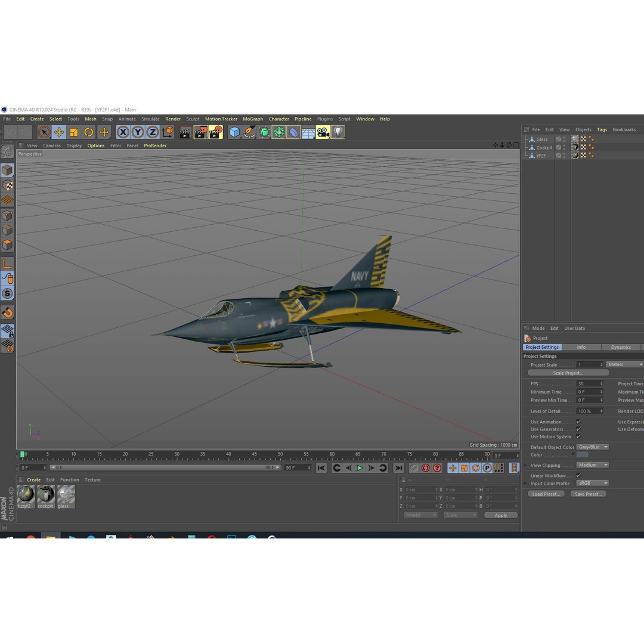Add a Camera object
The image size is (644, 644).
(x=323, y=132)
